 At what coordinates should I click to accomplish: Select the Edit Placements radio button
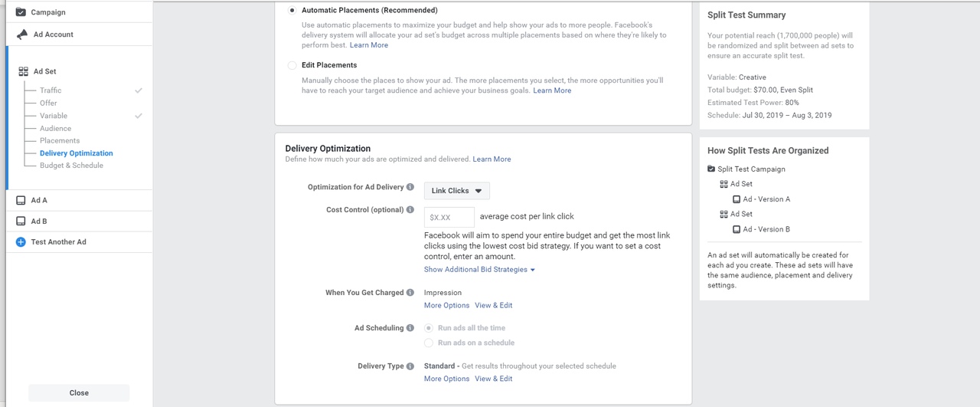[x=292, y=66]
